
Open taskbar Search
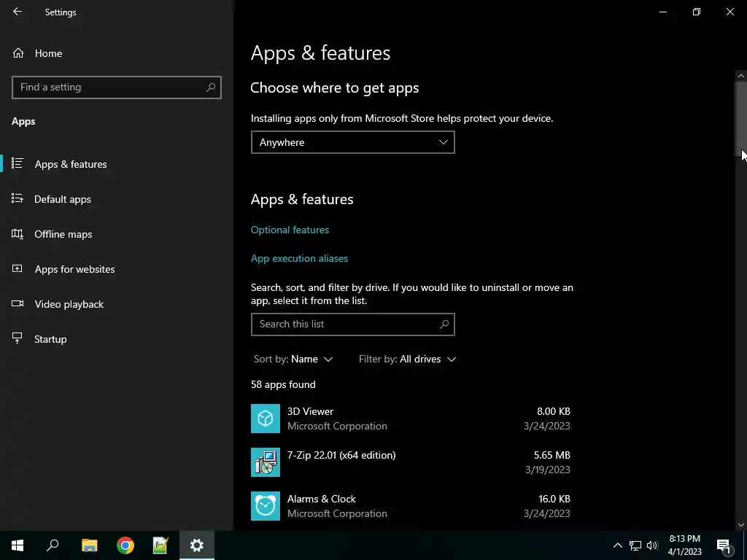pos(53,545)
